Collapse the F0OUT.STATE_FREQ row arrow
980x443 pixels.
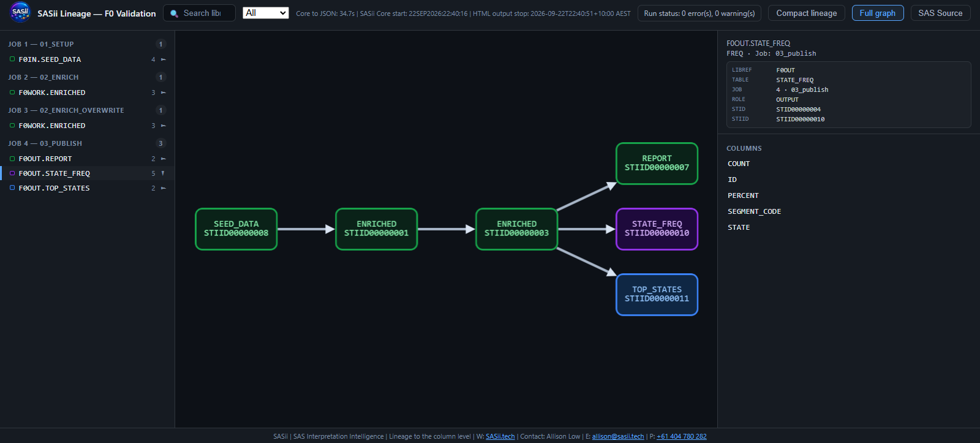[163, 173]
